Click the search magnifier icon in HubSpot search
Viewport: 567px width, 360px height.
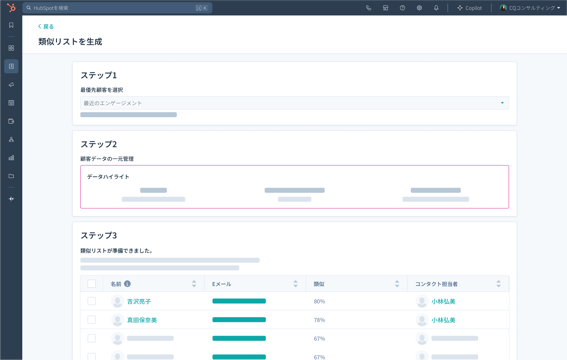point(29,8)
